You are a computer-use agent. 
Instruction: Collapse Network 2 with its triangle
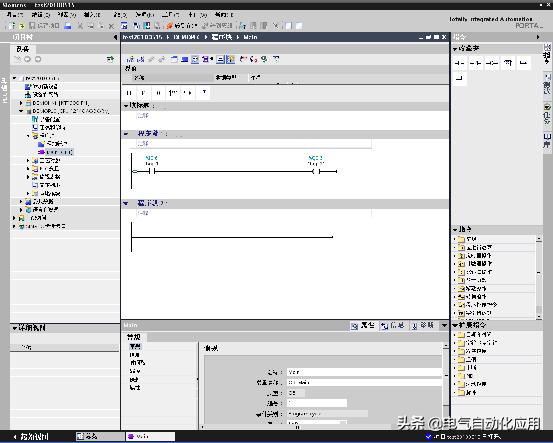point(126,203)
